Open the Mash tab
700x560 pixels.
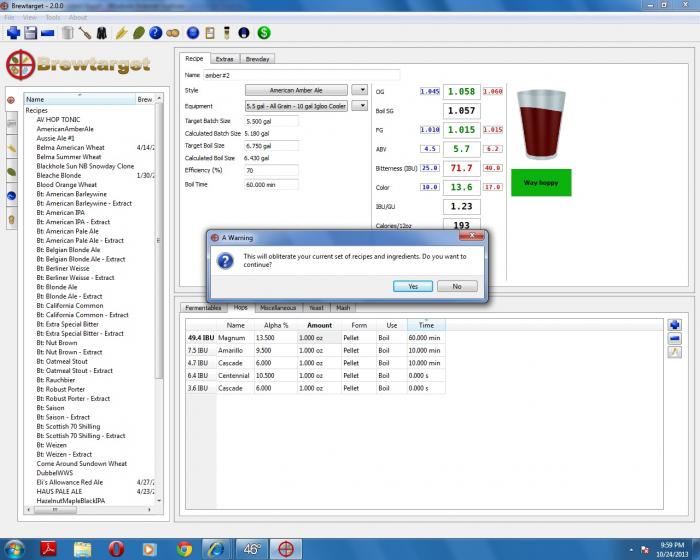pyautogui.click(x=343, y=308)
